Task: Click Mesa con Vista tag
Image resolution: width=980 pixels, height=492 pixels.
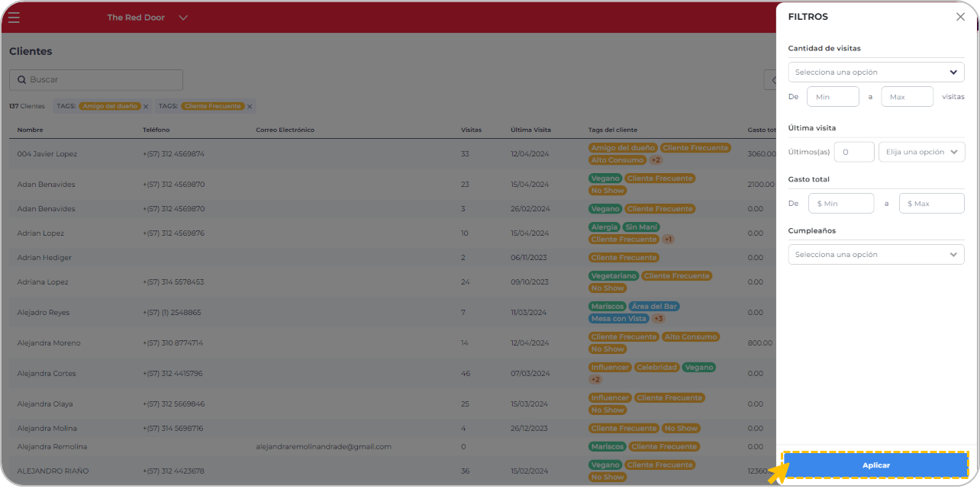Action: 618,319
